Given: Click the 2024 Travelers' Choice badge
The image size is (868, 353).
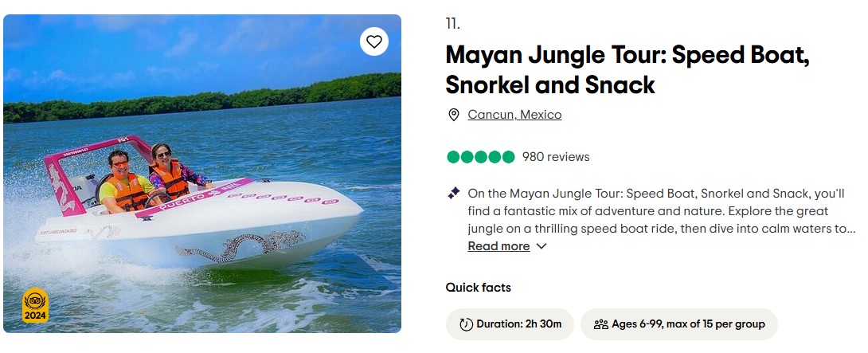Looking at the screenshot, I should click(35, 305).
